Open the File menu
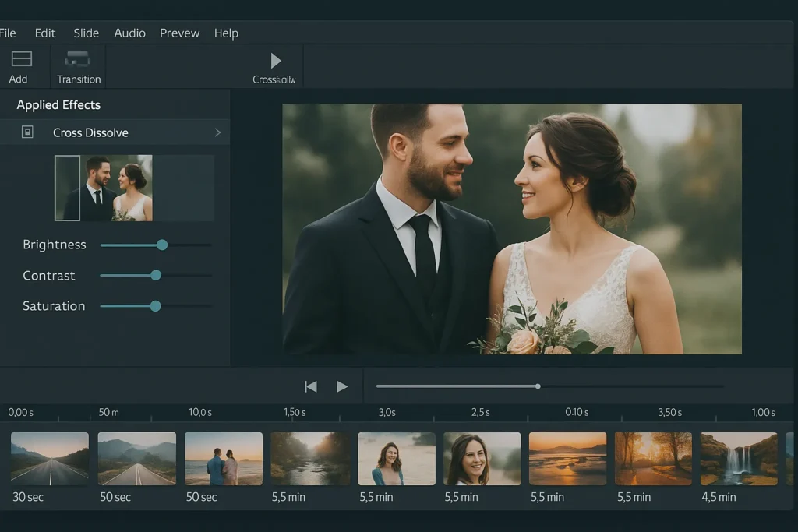This screenshot has width=798, height=532. 8,33
